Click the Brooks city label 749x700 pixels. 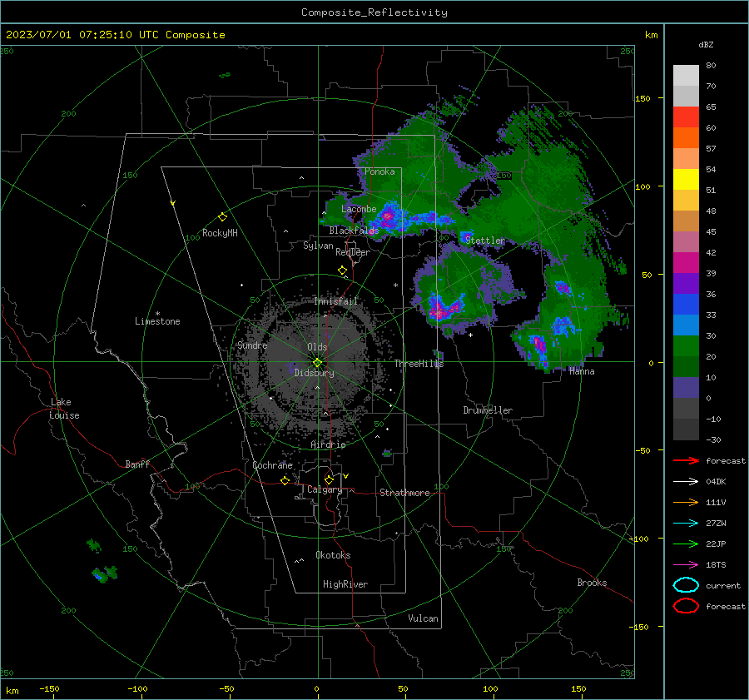click(x=592, y=583)
